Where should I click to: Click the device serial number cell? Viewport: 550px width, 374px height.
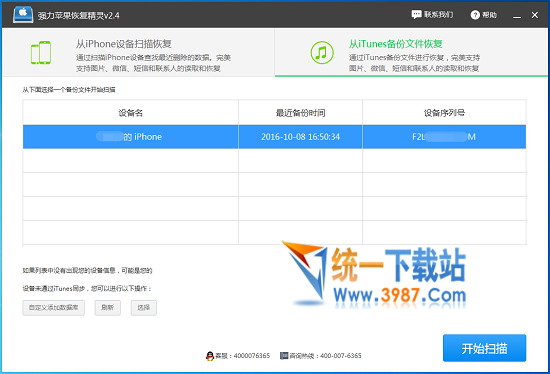(444, 137)
